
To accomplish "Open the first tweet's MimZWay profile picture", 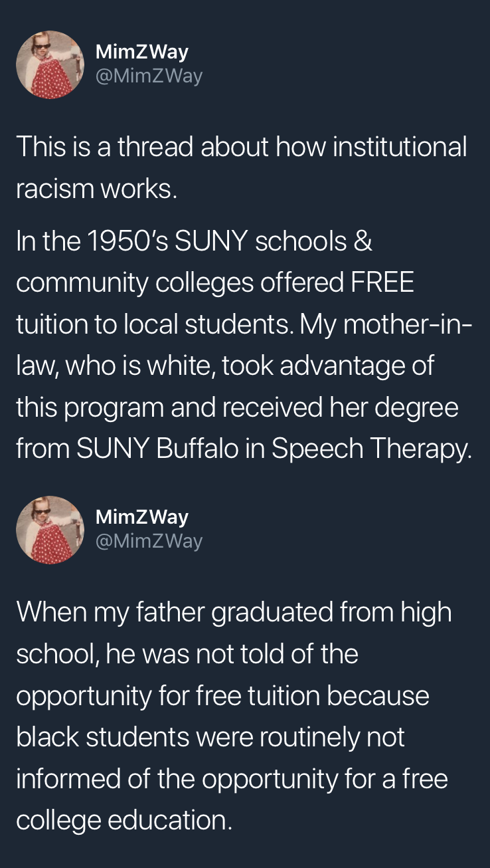I will 50,64.
